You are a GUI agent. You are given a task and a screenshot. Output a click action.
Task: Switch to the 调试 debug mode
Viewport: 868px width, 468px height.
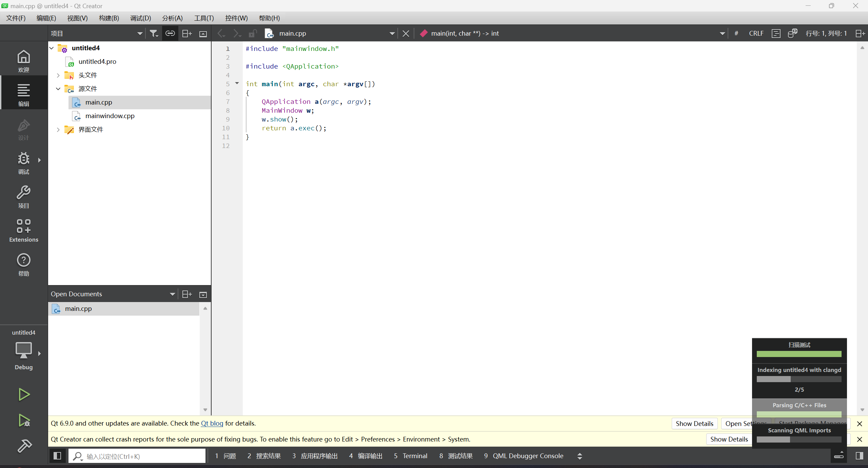point(24,163)
